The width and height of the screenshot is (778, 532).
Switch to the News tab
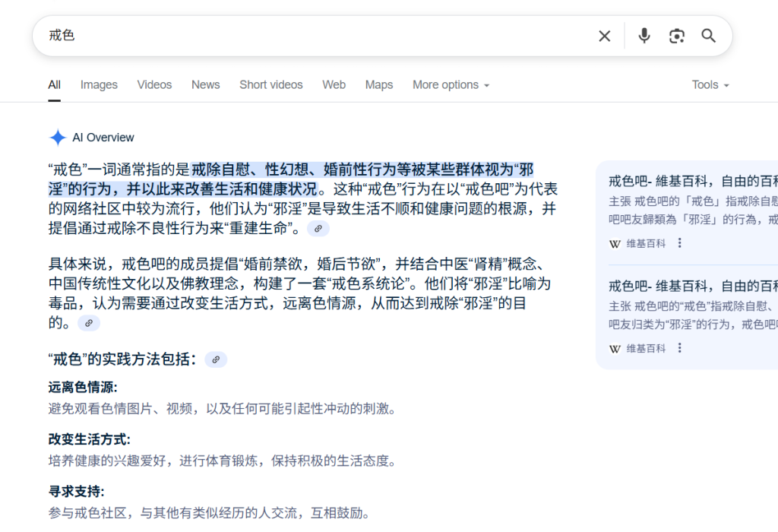(205, 85)
